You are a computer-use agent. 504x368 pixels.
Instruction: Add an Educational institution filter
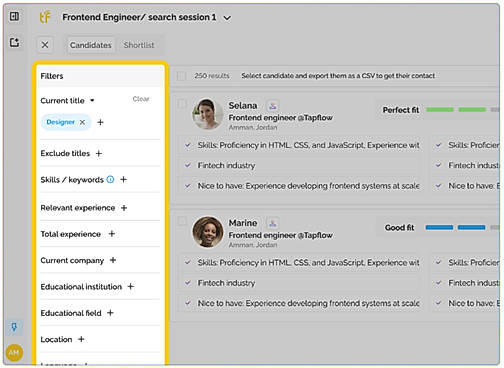point(131,286)
